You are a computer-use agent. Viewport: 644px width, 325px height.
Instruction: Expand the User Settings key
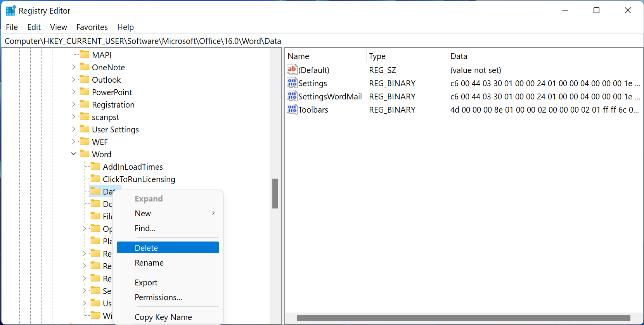74,129
